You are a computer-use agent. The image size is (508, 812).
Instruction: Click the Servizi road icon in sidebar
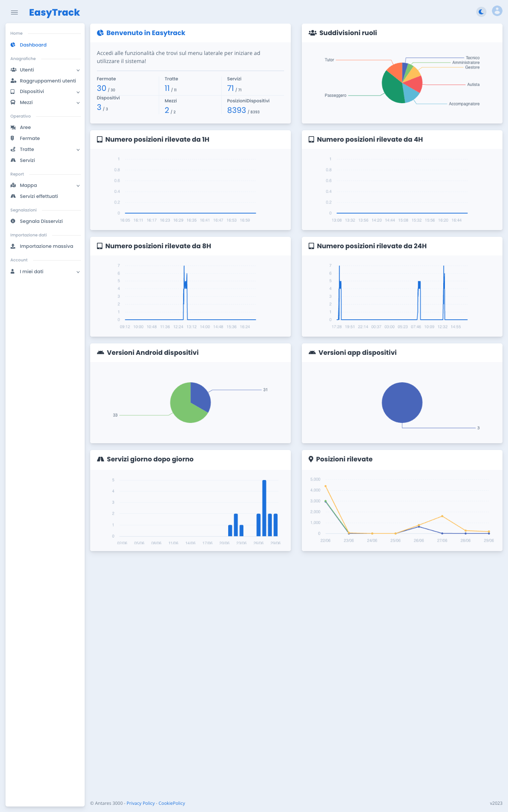(13, 160)
